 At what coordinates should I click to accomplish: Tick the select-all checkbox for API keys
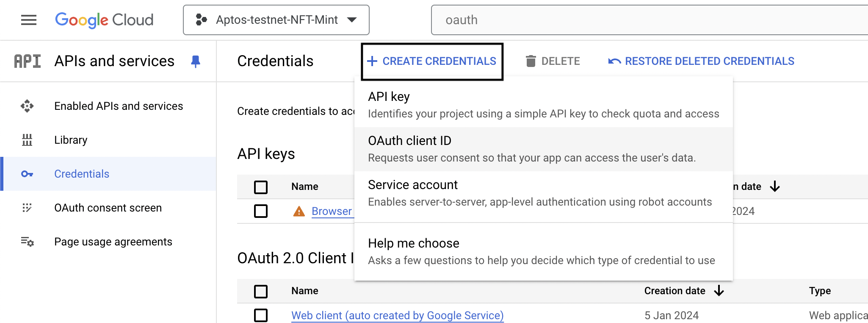pos(261,187)
